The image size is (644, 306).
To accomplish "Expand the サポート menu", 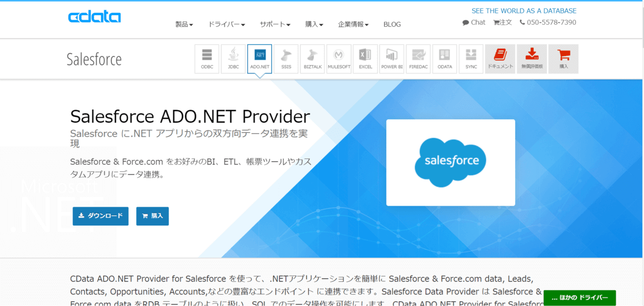I will coord(275,24).
